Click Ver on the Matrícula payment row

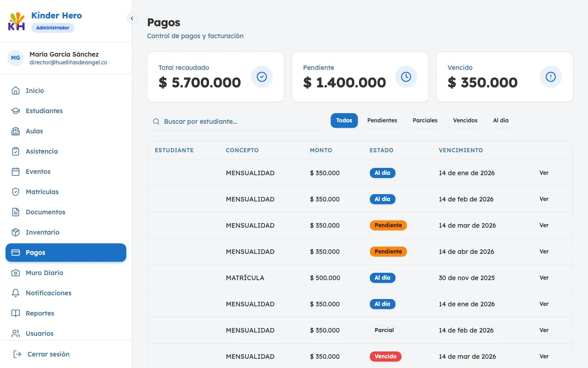pyautogui.click(x=544, y=278)
